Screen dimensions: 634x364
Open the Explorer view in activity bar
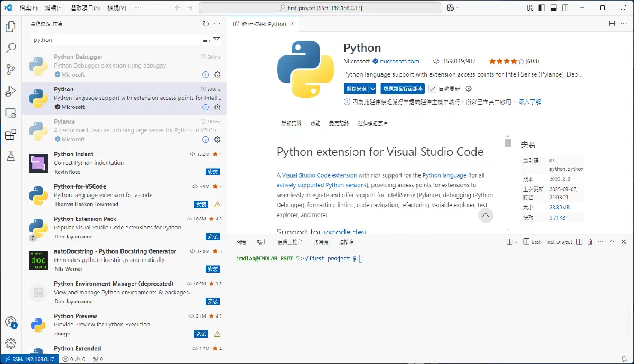(x=11, y=26)
